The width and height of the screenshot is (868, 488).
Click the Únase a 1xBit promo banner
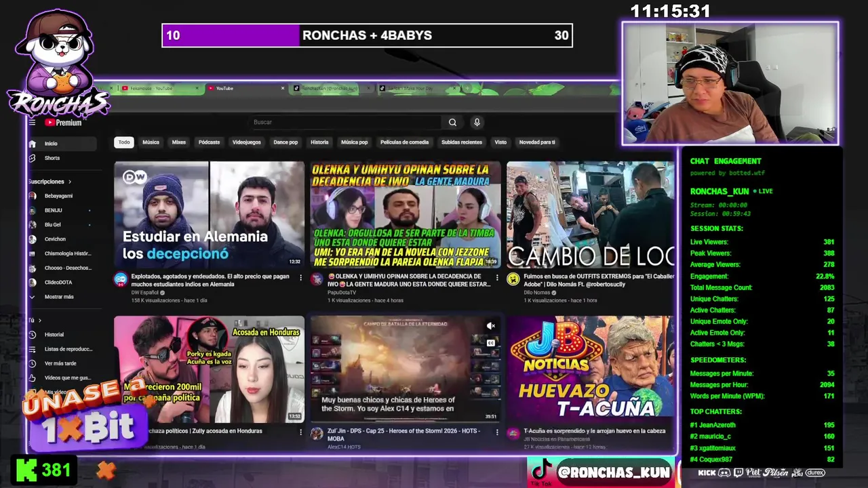[x=86, y=415]
